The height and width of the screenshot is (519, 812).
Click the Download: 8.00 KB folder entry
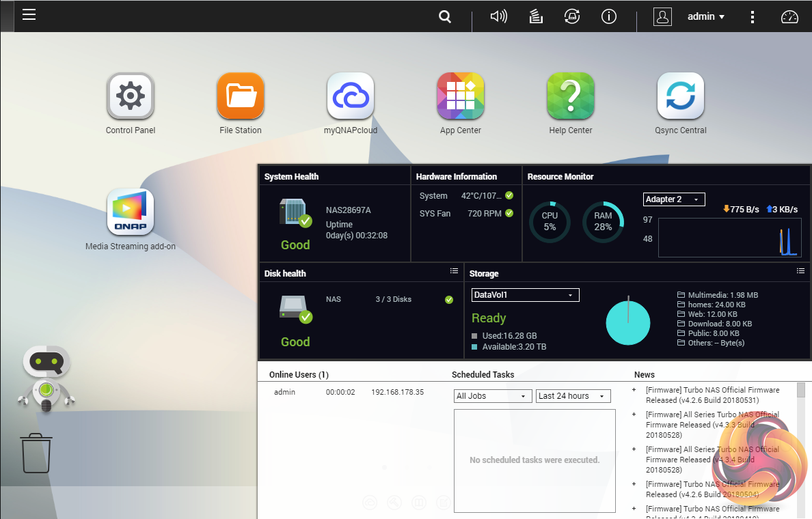point(715,324)
